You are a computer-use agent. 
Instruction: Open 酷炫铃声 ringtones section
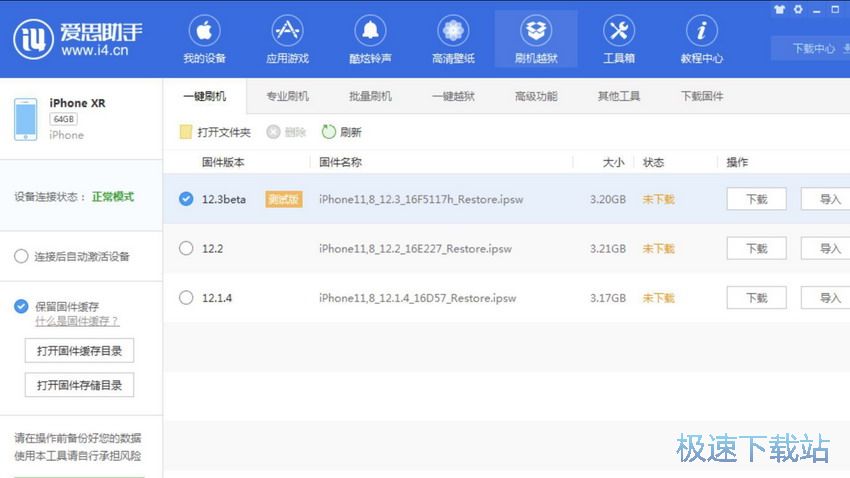(370, 40)
